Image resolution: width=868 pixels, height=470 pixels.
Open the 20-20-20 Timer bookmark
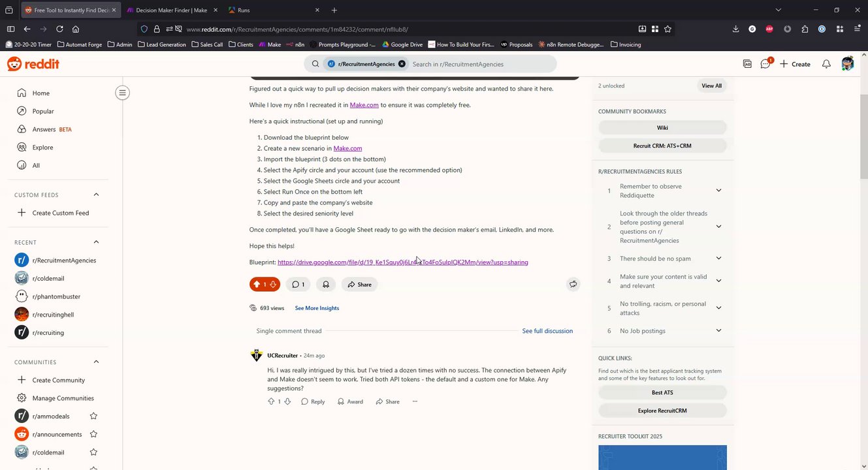pos(29,44)
